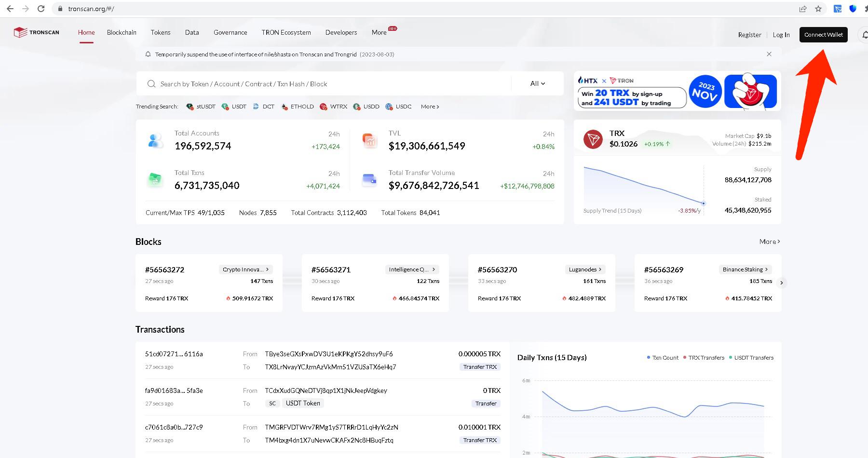Dismiss the announcement with X icon
This screenshot has width=868, height=458.
click(x=769, y=54)
